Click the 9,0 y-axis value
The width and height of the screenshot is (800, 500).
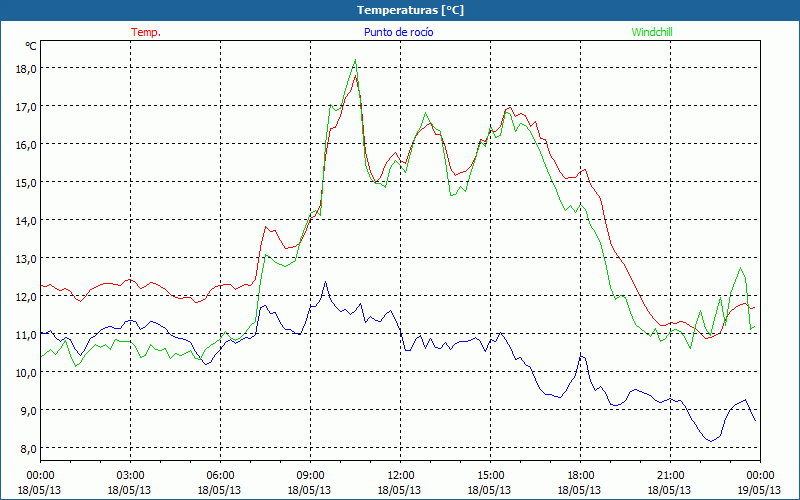[28, 410]
